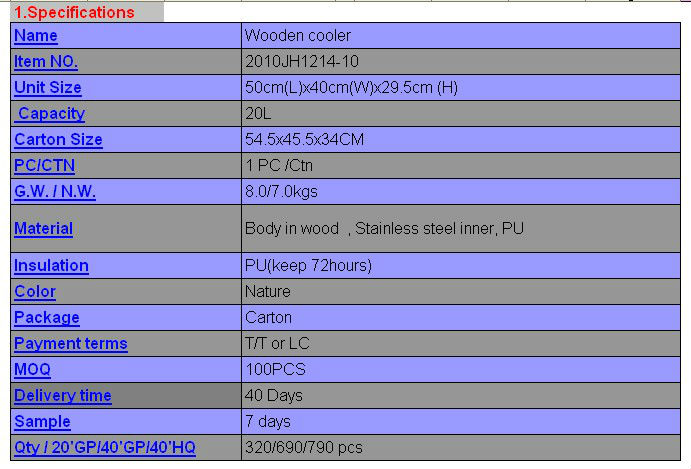
Task: Open the Insulation link
Action: [x=51, y=266]
